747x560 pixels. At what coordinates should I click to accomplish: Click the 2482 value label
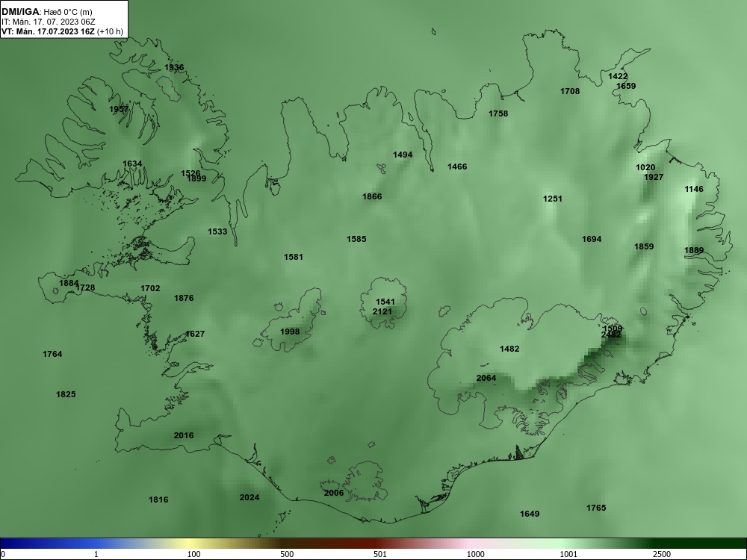coord(611,335)
